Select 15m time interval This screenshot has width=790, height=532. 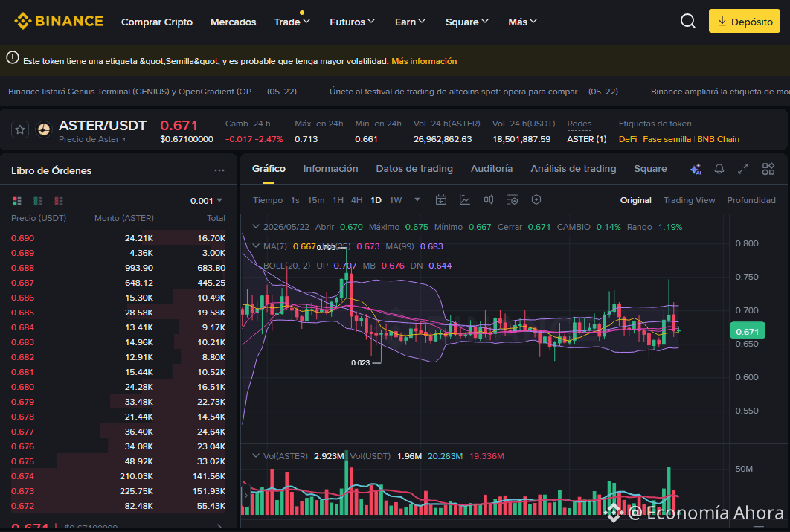[x=316, y=200]
